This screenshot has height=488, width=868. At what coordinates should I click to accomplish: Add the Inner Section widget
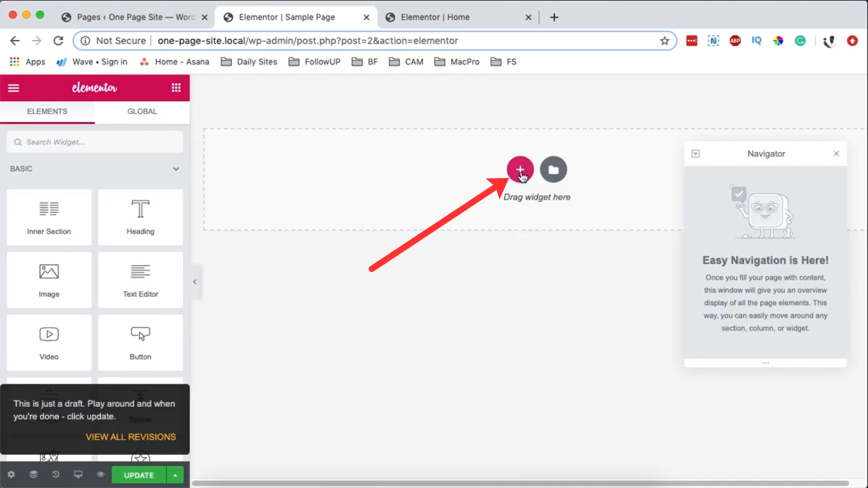pos(49,217)
